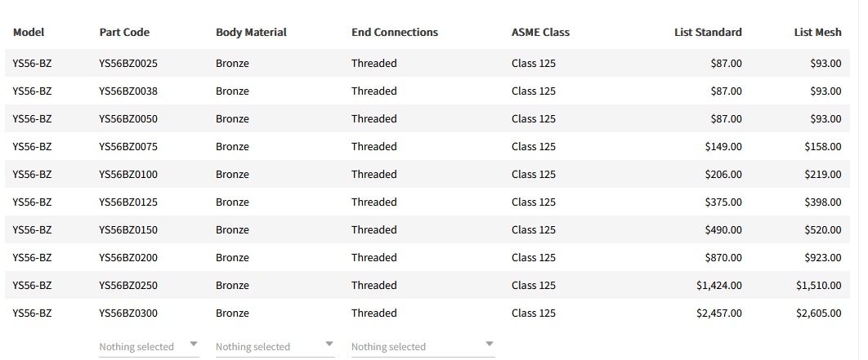The width and height of the screenshot is (868, 360).
Task: Open the End Connections filter dropdown
Action: pyautogui.click(x=423, y=346)
